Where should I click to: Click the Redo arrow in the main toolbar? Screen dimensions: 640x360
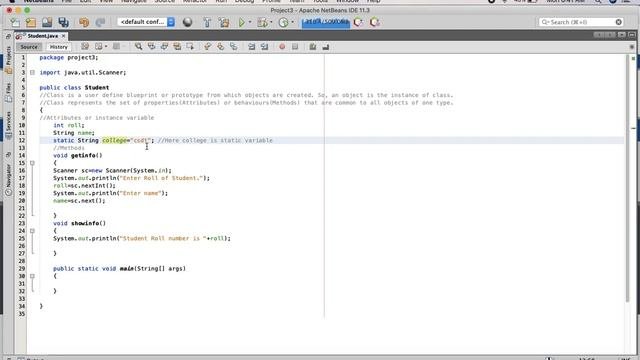(100, 22)
